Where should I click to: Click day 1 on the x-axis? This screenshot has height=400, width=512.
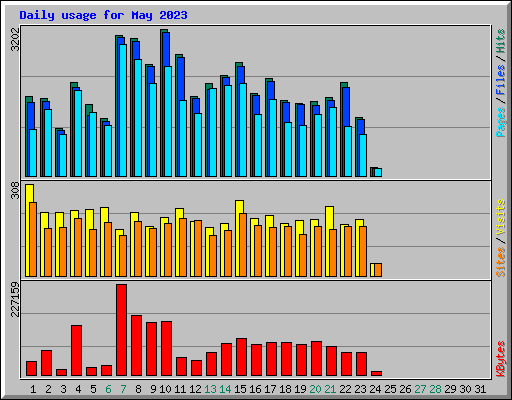pos(33,389)
